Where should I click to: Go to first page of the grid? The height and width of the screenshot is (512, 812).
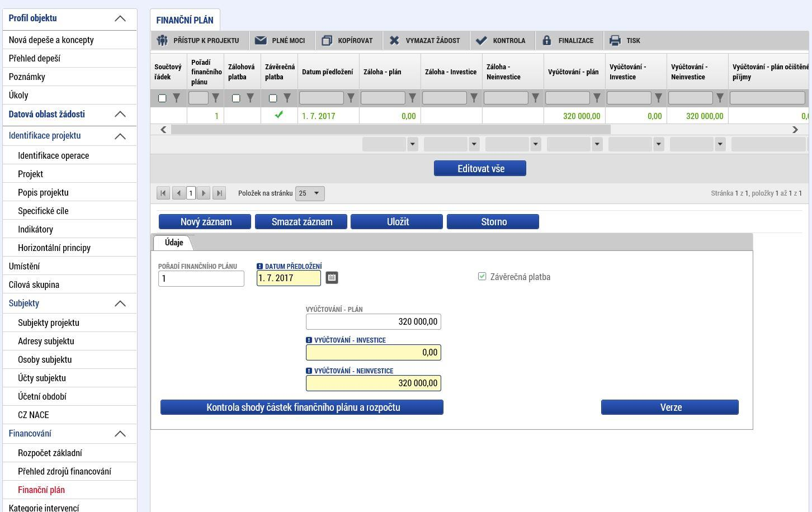tap(163, 193)
